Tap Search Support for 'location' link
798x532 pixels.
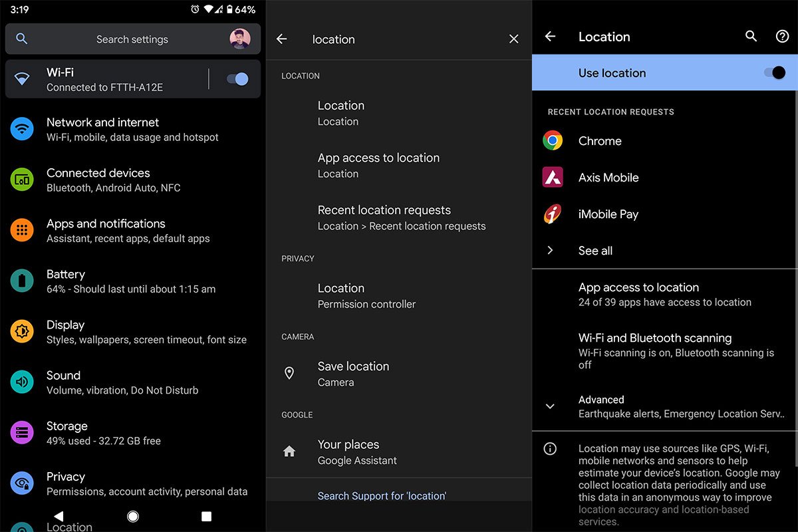pyautogui.click(x=382, y=495)
